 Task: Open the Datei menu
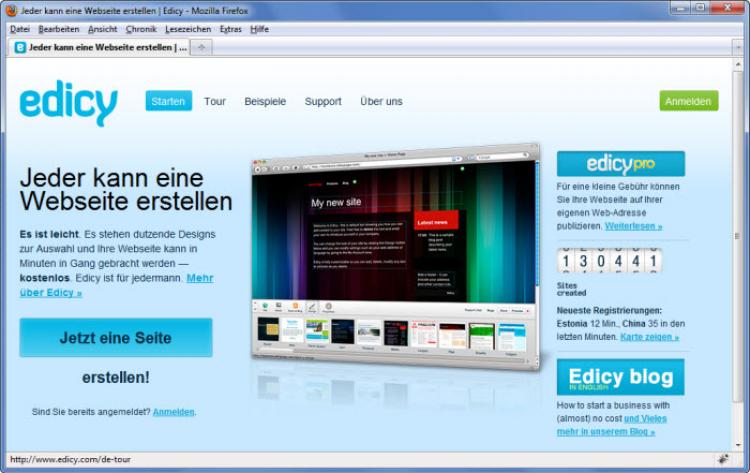tap(19, 29)
